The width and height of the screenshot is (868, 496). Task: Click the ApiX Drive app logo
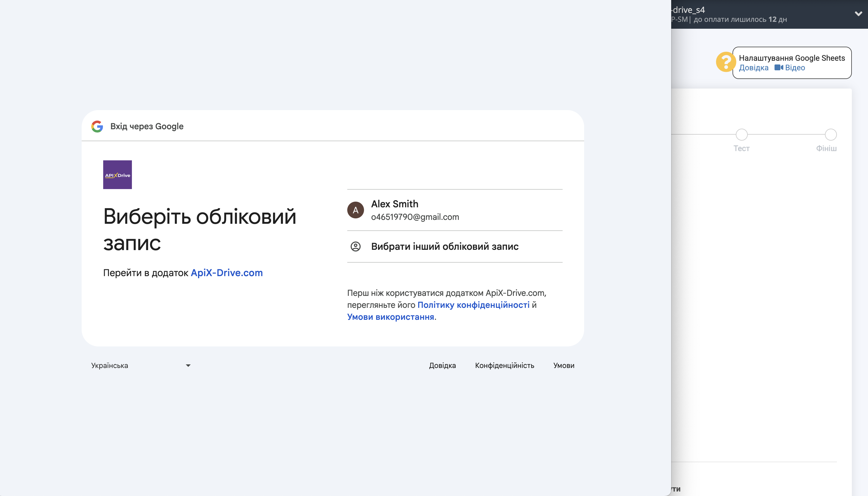[117, 174]
